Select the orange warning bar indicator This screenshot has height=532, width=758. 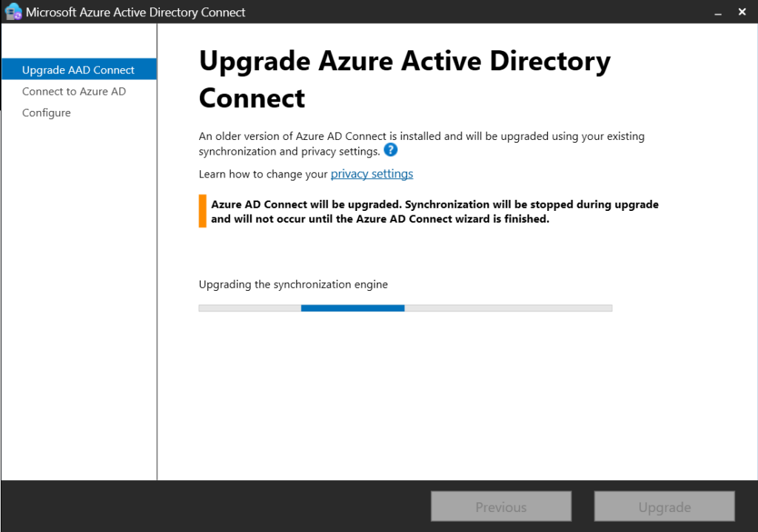point(201,211)
